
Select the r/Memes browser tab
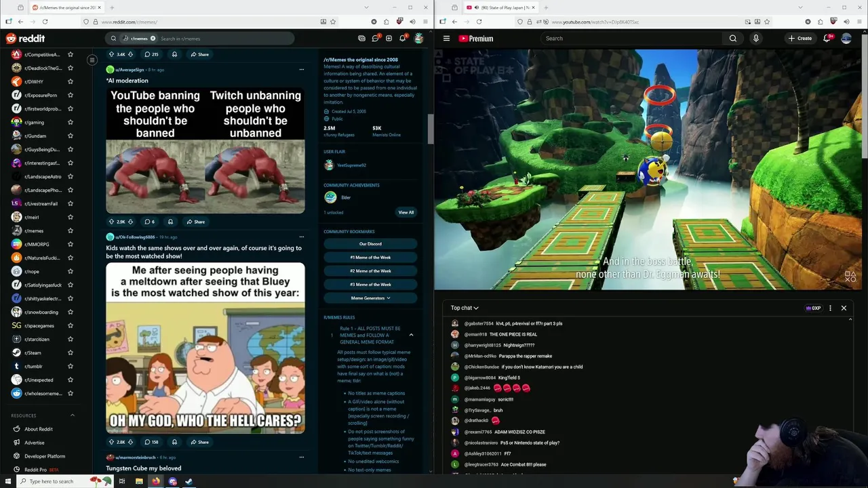click(x=66, y=7)
